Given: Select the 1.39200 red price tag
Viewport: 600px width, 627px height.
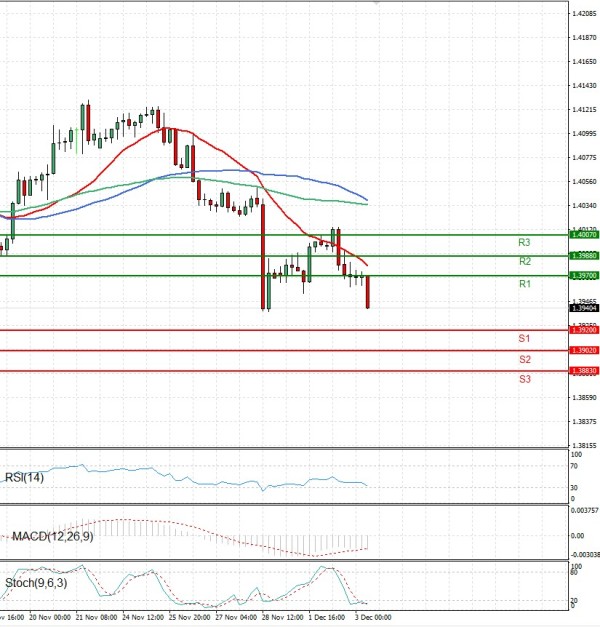Looking at the screenshot, I should point(583,329).
